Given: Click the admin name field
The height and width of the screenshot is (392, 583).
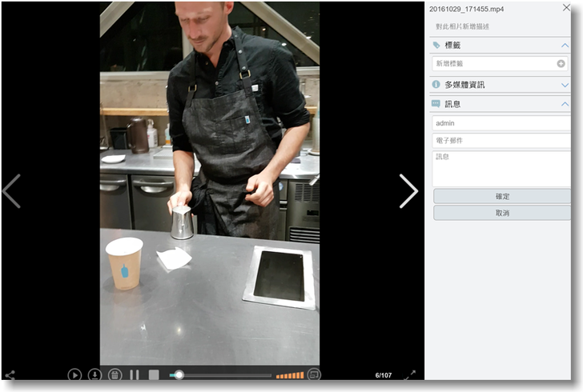Looking at the screenshot, I should point(501,123).
